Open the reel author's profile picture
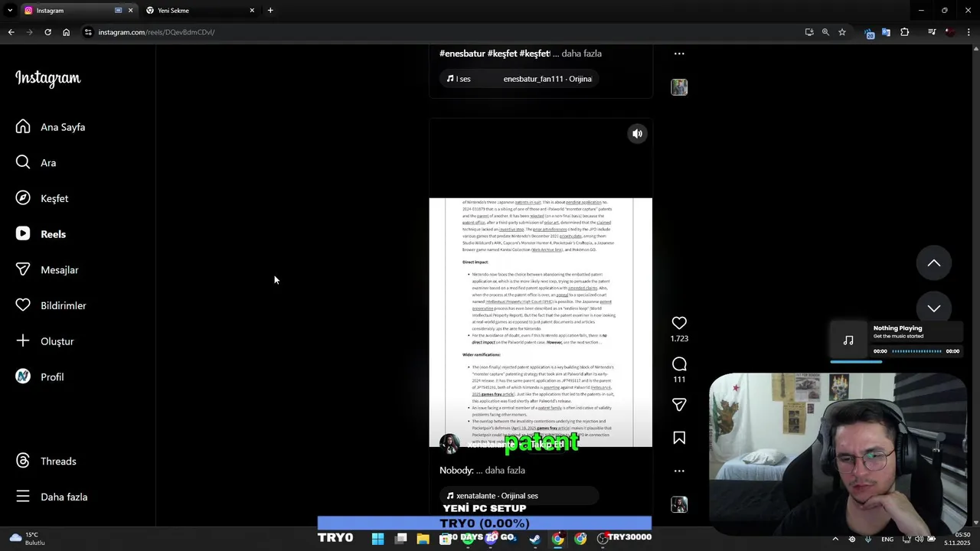The width and height of the screenshot is (980, 551). (449, 444)
